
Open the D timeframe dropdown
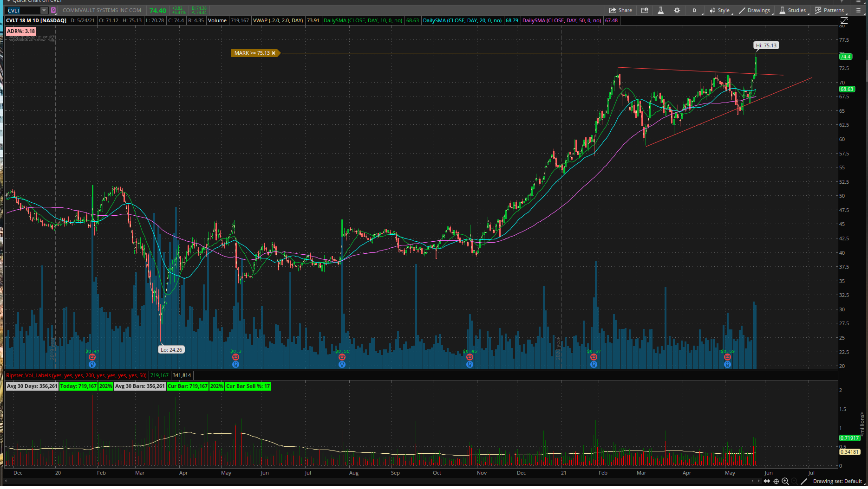[694, 10]
